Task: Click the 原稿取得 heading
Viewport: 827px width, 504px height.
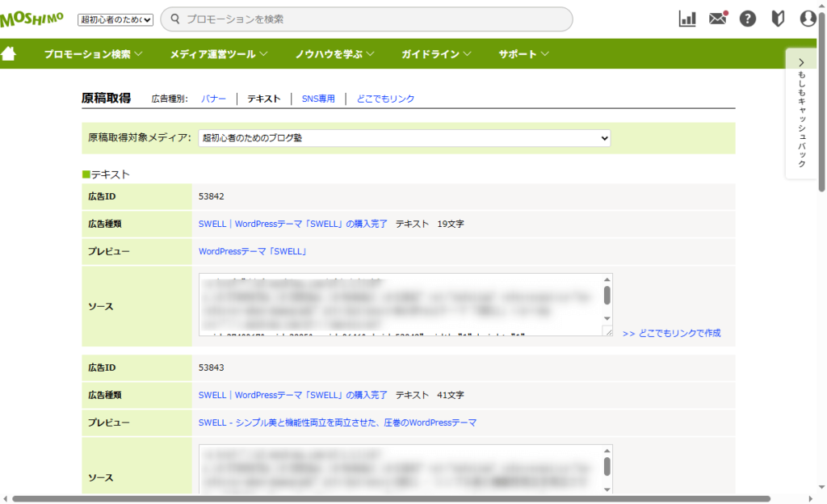Action: click(106, 98)
